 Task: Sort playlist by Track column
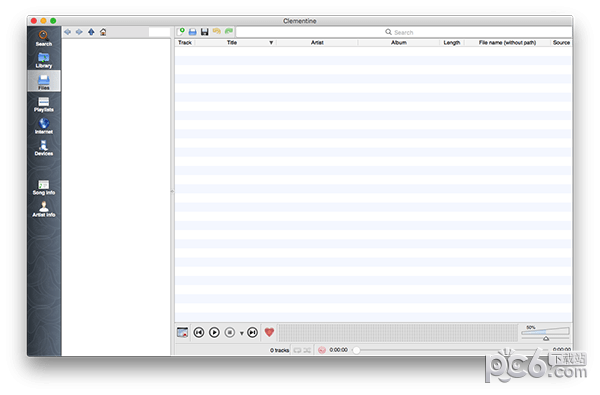pyautogui.click(x=185, y=42)
